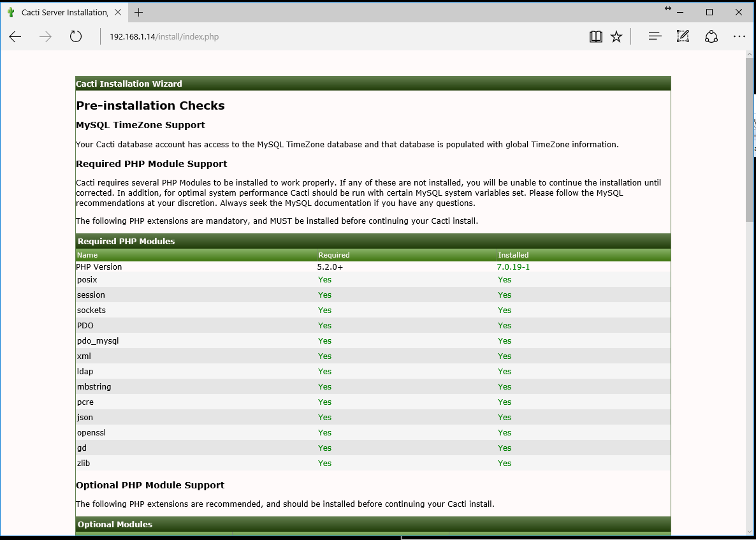The width and height of the screenshot is (756, 540).
Task: Select the ldap module name
Action: pyautogui.click(x=85, y=371)
